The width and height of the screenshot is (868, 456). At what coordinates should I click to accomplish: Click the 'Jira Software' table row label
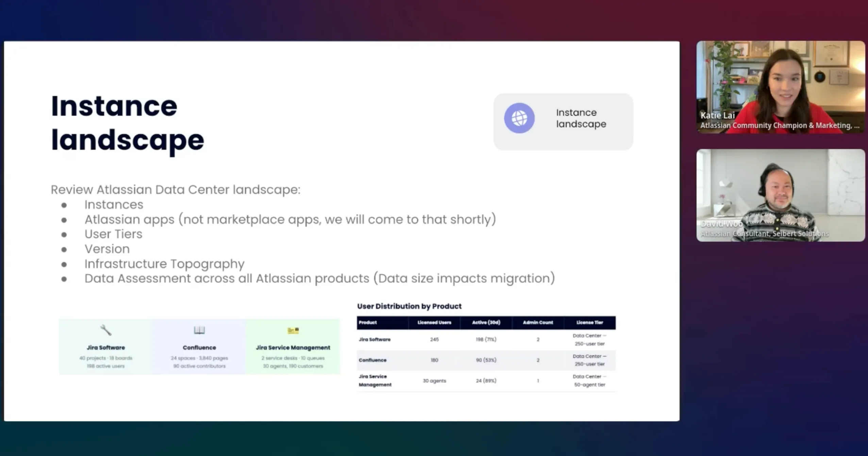tap(374, 340)
